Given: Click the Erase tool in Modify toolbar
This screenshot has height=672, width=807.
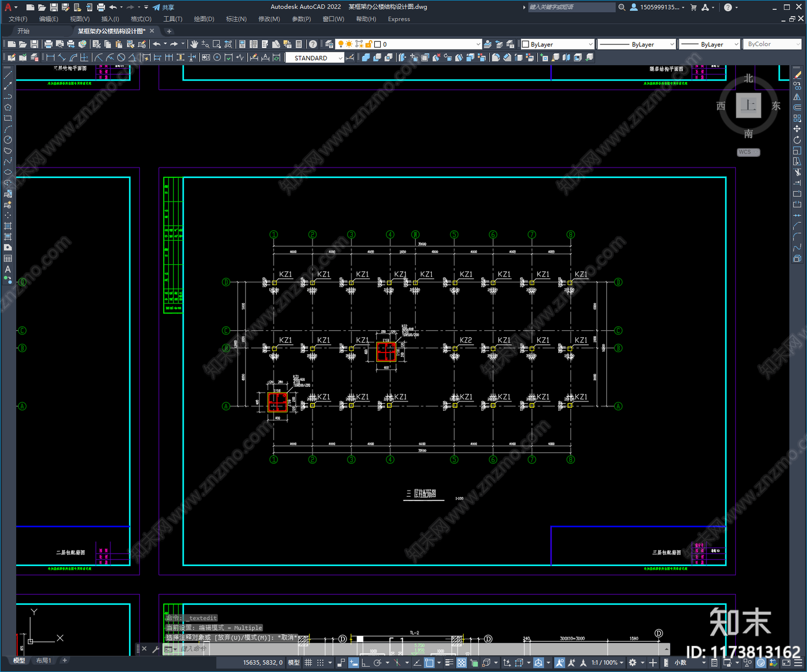Looking at the screenshot, I should pos(797,75).
